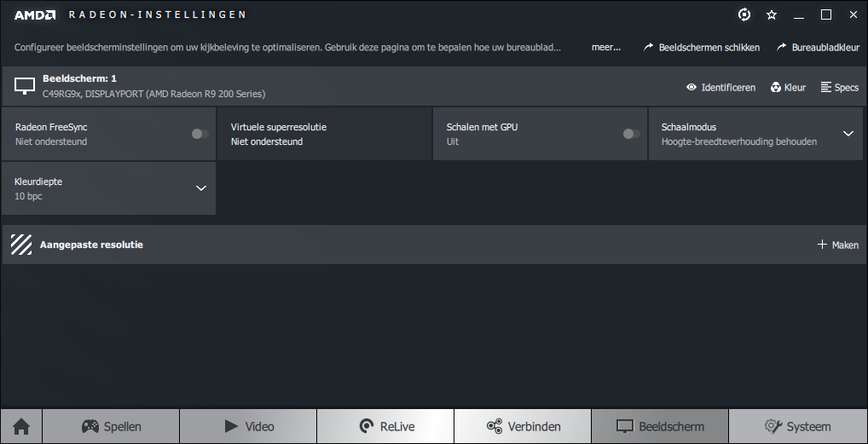Toggle the Radeon FreeSync switch
The height and width of the screenshot is (444, 868).
[x=200, y=134]
